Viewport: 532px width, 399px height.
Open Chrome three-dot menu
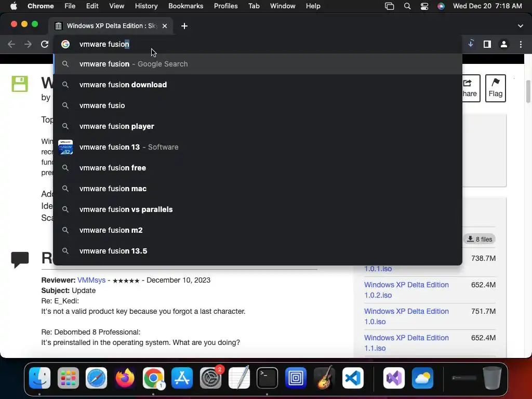521,44
